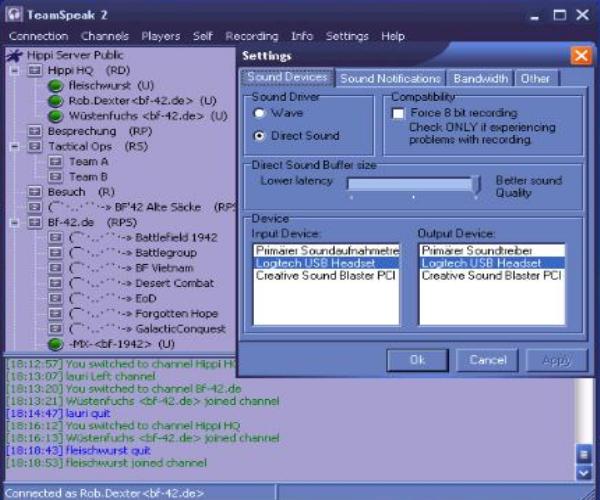Select the Wave sound driver option
The height and width of the screenshot is (500, 600).
259,113
